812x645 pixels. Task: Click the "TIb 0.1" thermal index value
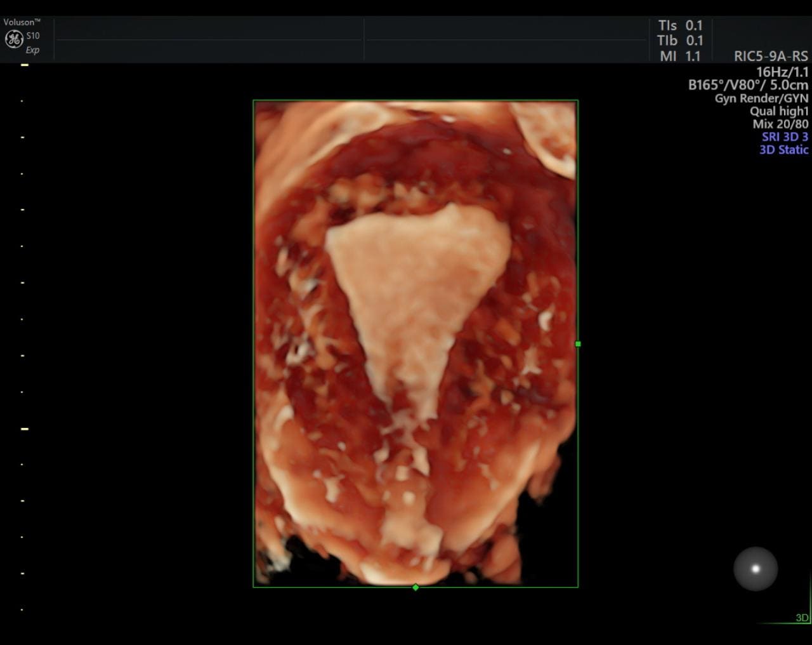coord(680,41)
